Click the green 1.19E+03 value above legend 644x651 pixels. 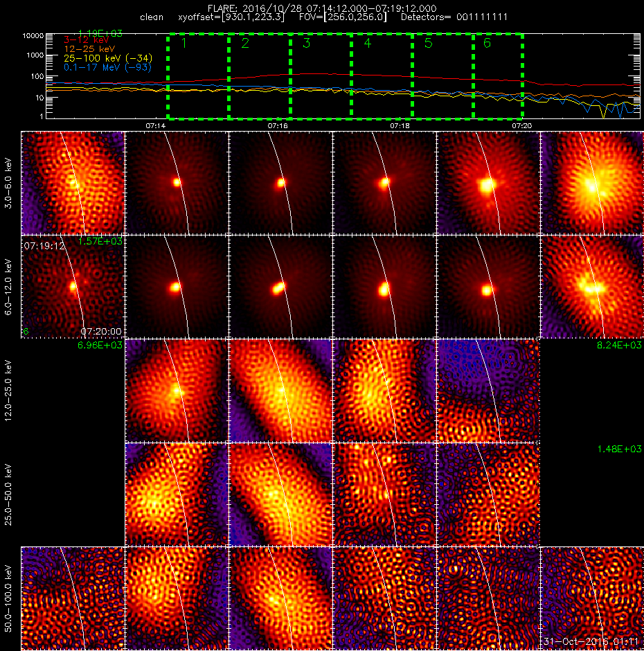coord(100,34)
